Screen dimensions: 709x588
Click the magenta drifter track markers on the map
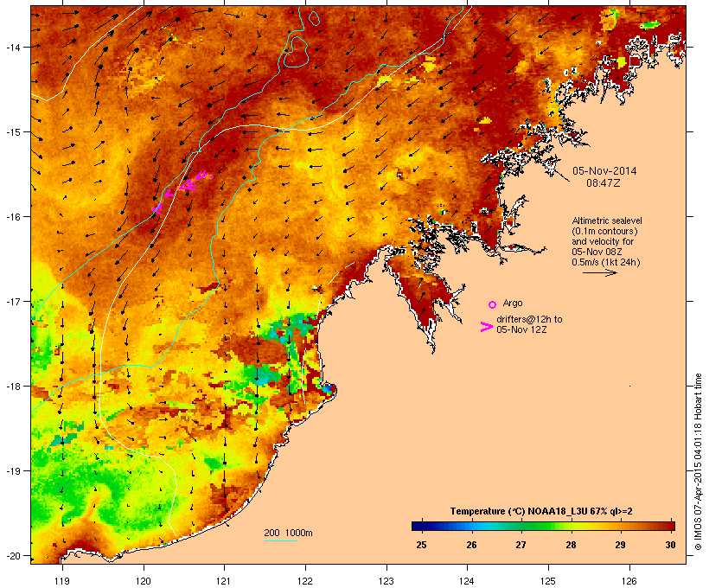tap(182, 190)
